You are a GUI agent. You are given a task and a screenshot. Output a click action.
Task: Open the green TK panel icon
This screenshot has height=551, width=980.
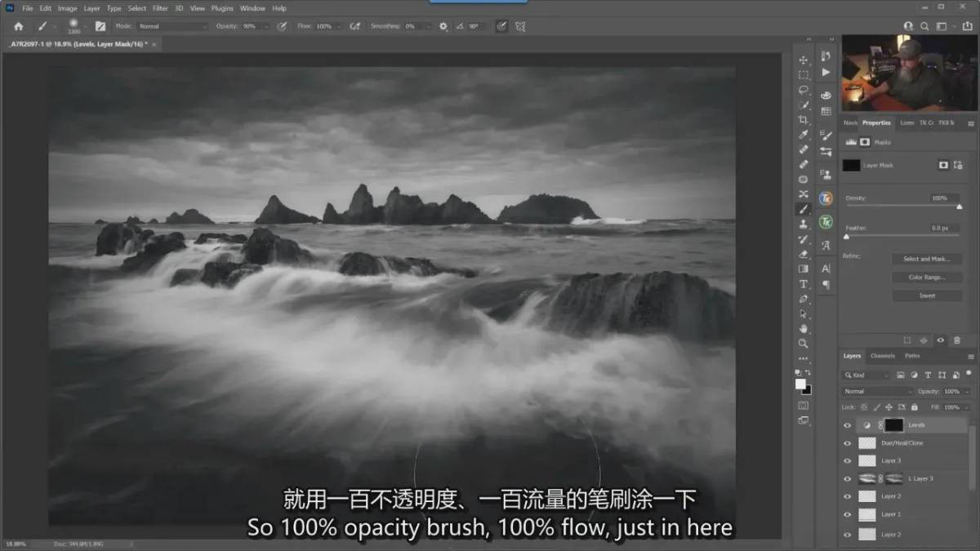coord(826,222)
